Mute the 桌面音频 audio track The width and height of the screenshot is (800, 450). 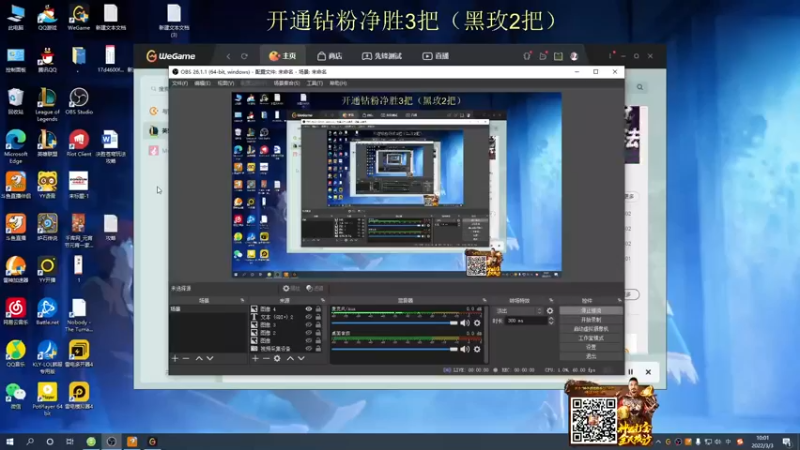click(465, 349)
